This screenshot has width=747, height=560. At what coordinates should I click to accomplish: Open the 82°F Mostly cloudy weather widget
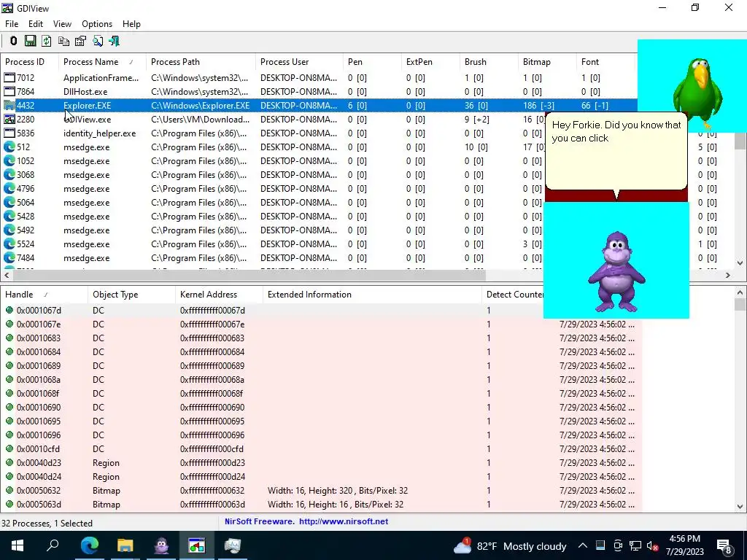pos(510,546)
